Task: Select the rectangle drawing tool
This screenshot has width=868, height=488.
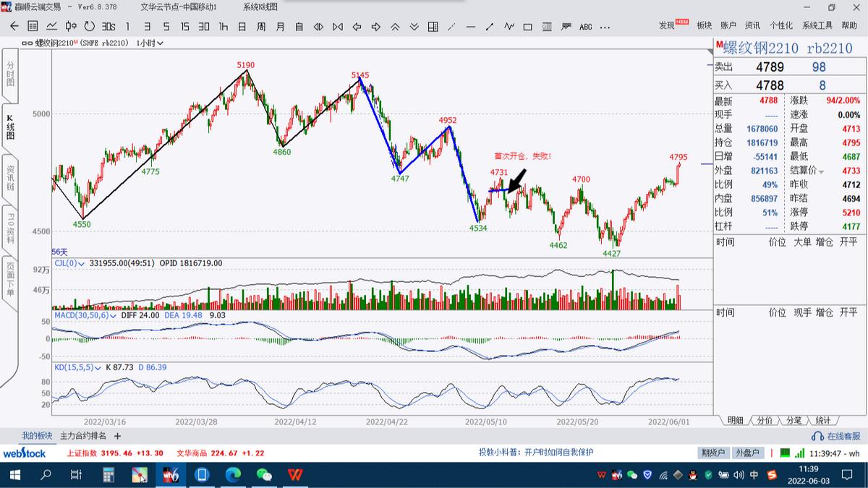Action: coord(527,27)
